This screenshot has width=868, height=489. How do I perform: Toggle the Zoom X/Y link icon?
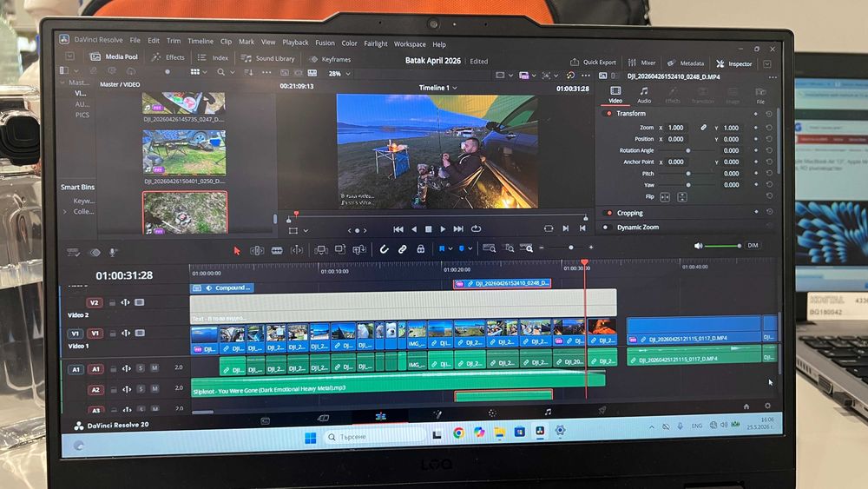(x=703, y=128)
